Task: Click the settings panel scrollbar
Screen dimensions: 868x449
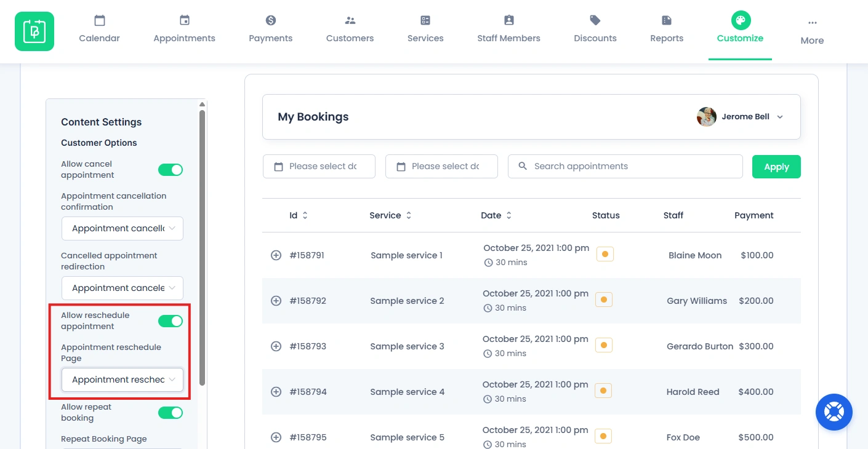Action: 203,248
